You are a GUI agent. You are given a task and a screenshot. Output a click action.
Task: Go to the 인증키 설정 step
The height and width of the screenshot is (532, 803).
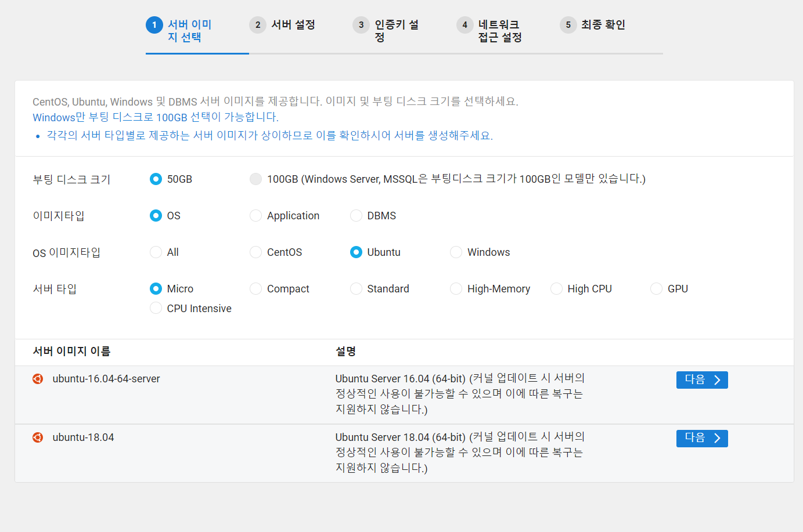click(397, 31)
